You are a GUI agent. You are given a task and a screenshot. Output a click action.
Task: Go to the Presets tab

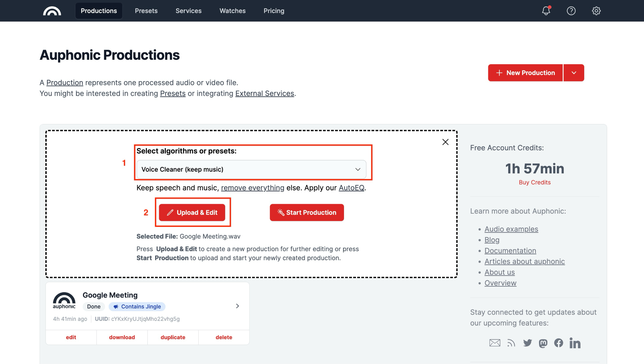[x=146, y=11]
